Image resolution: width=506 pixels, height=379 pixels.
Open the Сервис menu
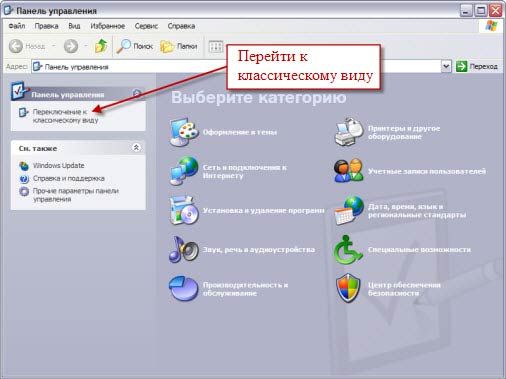[x=146, y=26]
